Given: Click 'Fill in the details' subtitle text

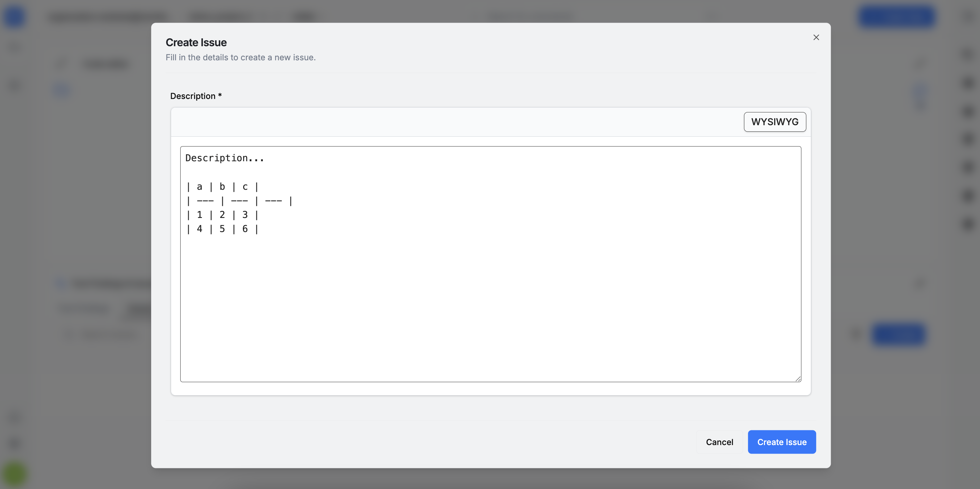Looking at the screenshot, I should point(241,57).
